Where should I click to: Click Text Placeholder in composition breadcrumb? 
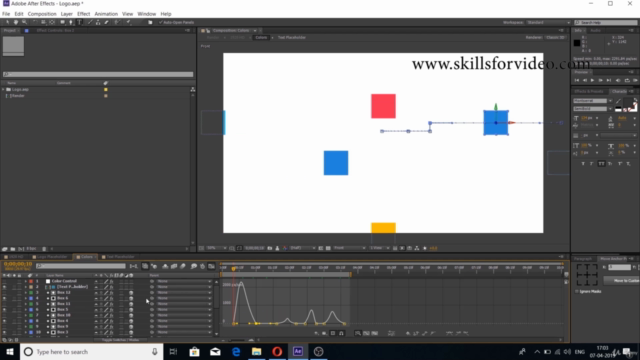[292, 38]
